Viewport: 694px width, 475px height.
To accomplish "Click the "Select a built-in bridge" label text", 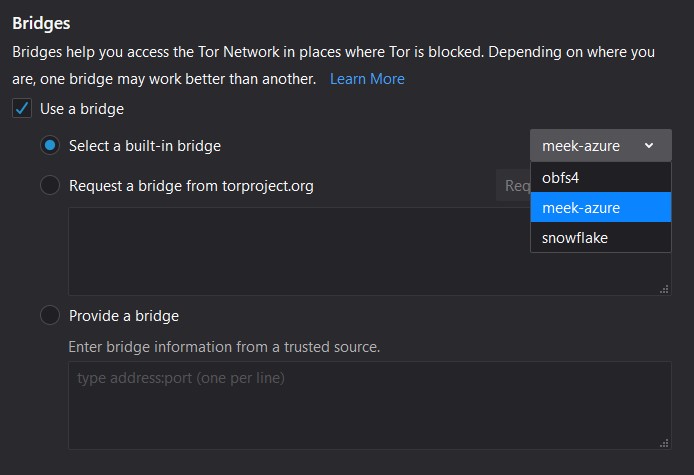I will tap(145, 146).
